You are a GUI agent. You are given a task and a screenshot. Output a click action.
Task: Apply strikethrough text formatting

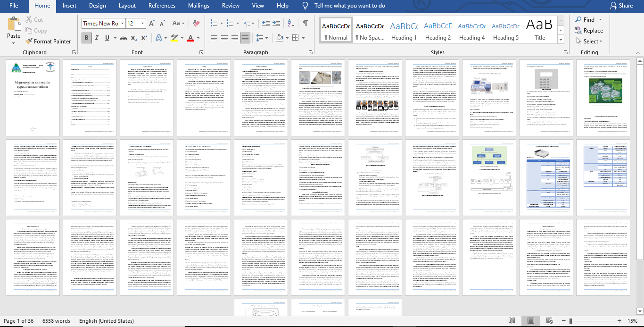(123, 38)
